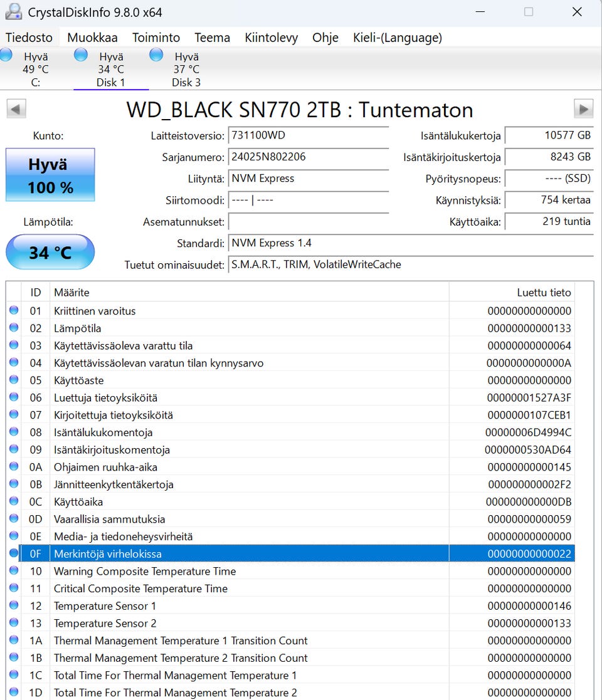Click status dot for Temperature Sensor 2 row
Image resolution: width=602 pixels, height=700 pixels.
point(14,623)
